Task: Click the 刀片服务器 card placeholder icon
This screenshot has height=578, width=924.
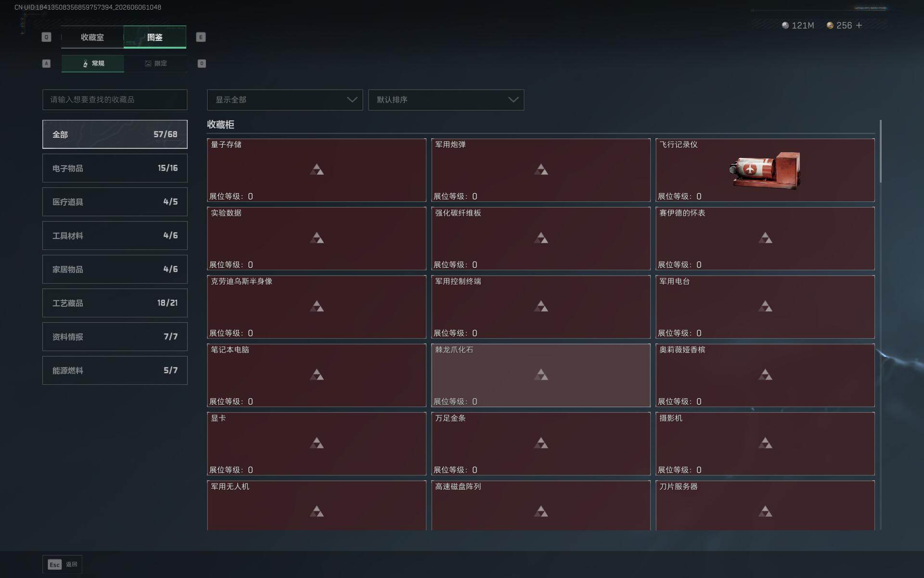Action: (x=765, y=511)
